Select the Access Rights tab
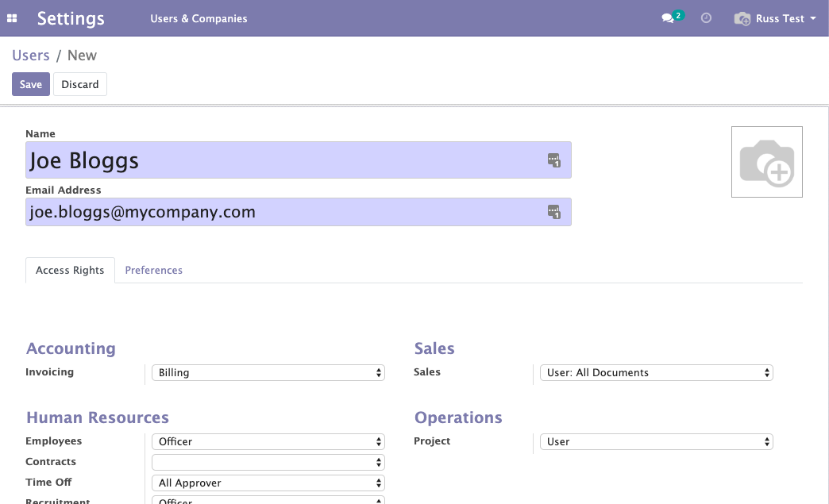The image size is (829, 504). [70, 270]
